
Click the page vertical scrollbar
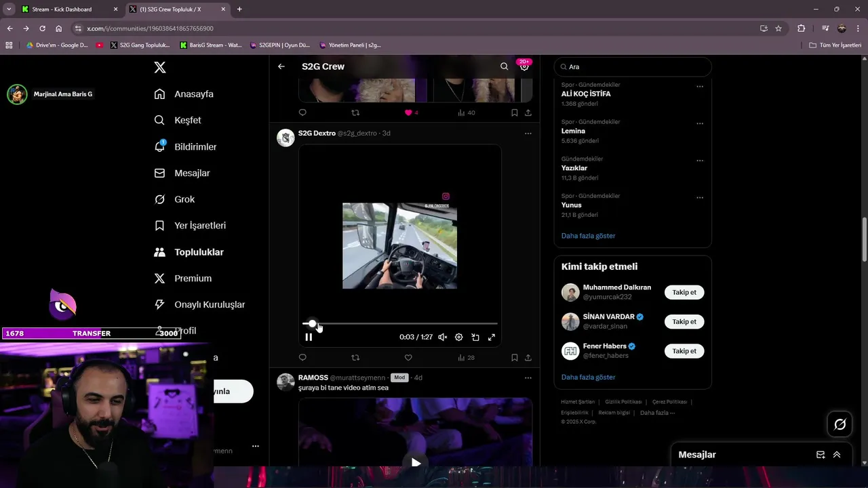click(x=864, y=239)
